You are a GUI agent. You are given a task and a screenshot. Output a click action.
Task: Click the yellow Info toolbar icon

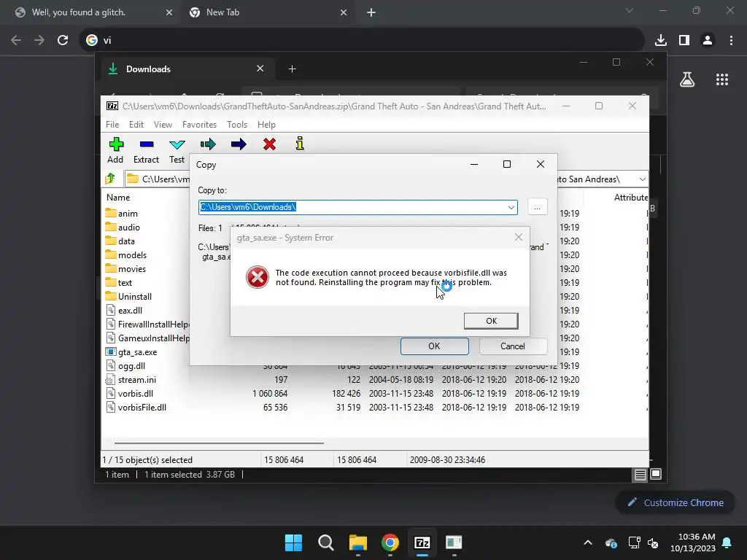coord(300,144)
